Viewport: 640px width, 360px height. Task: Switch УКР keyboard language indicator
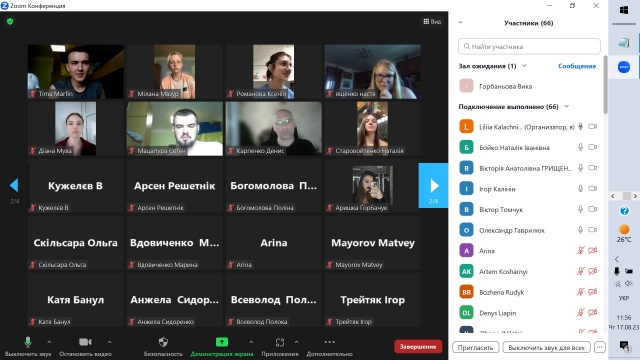tap(624, 298)
